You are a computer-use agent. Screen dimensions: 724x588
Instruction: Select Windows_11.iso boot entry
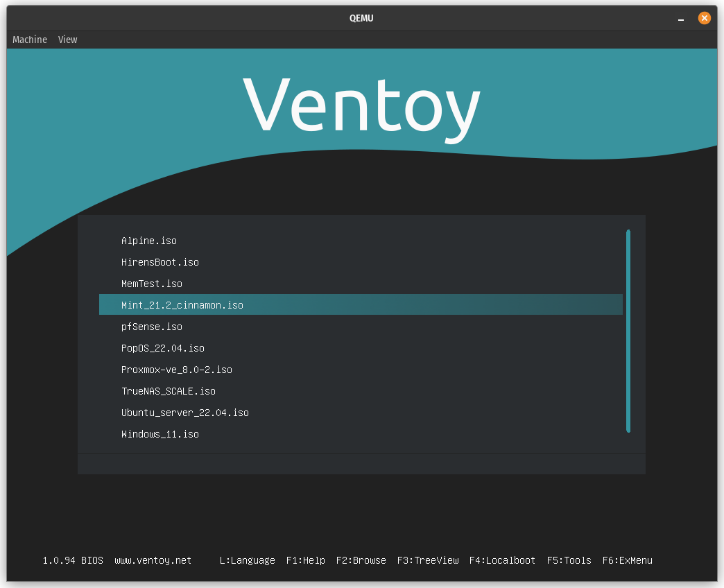click(x=361, y=434)
